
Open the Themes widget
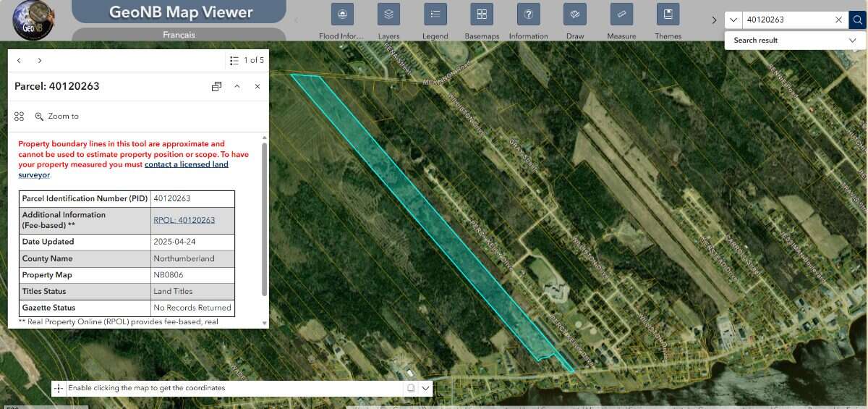coord(668,14)
